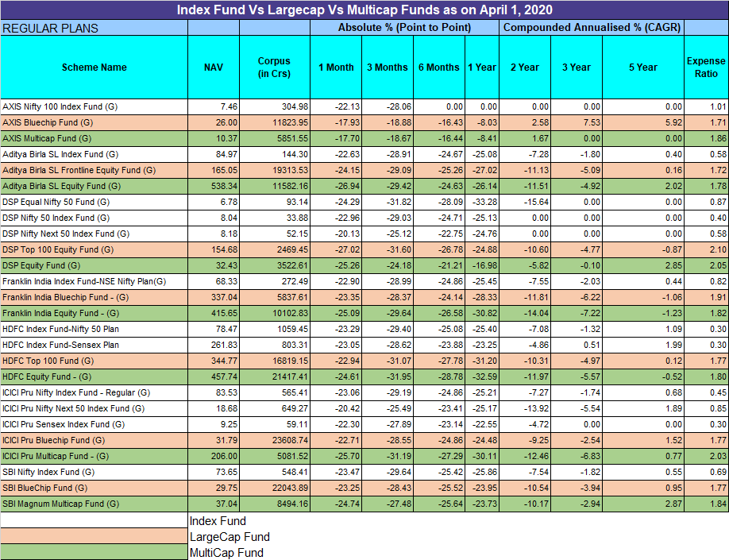The width and height of the screenshot is (729, 560).
Task: Click AXIS Multicap Fund (G) scheme name
Action: [47, 138]
